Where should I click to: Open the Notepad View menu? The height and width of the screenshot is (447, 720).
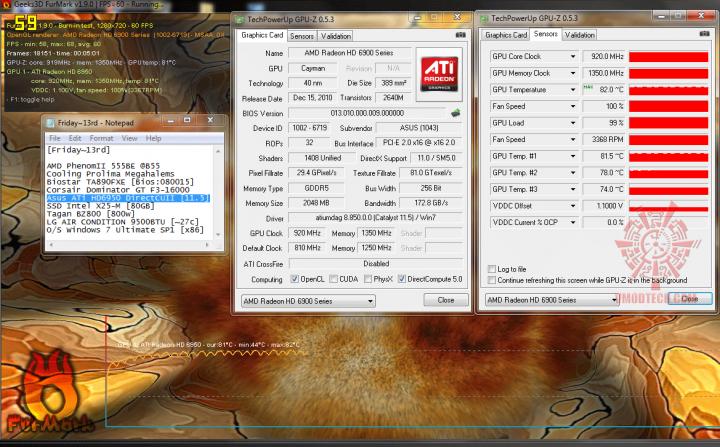(x=129, y=138)
